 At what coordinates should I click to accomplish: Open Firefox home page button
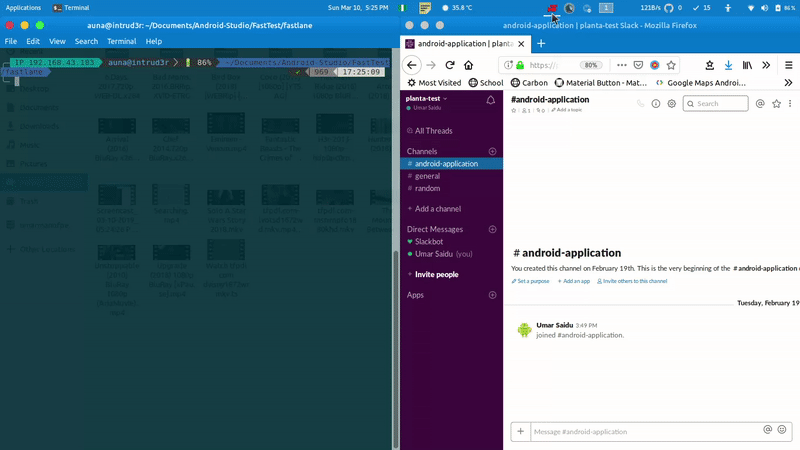click(x=468, y=65)
